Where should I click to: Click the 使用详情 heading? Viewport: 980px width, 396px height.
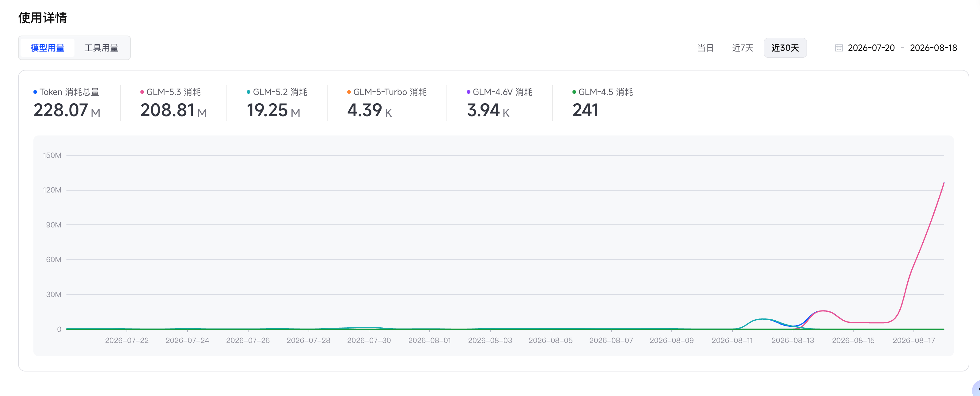point(43,18)
